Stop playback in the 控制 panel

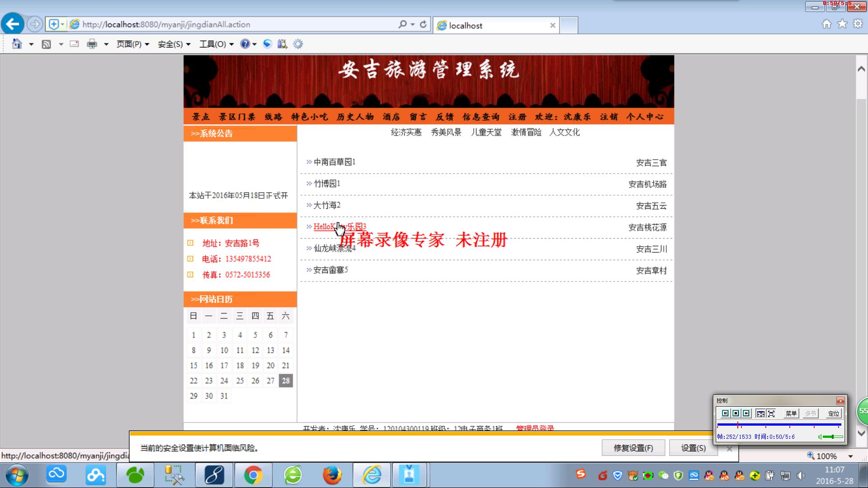tap(736, 413)
